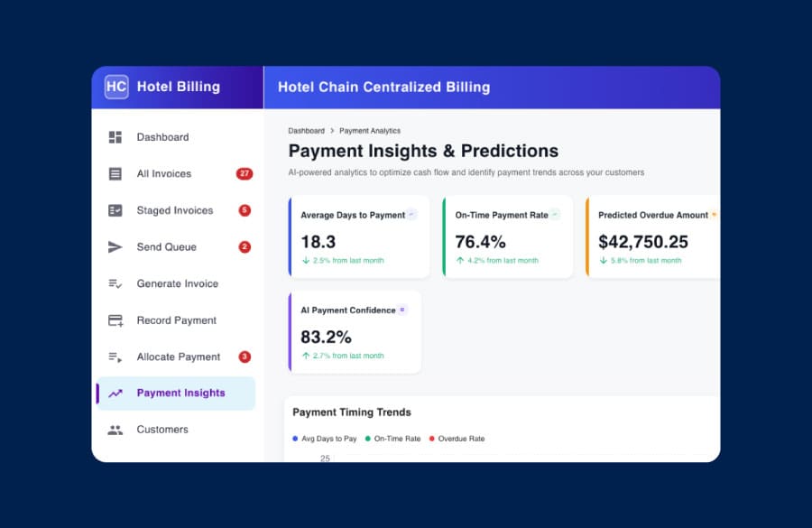Screen dimensions: 812x528
Task: Select the Dashboard grid icon
Action: click(x=115, y=137)
